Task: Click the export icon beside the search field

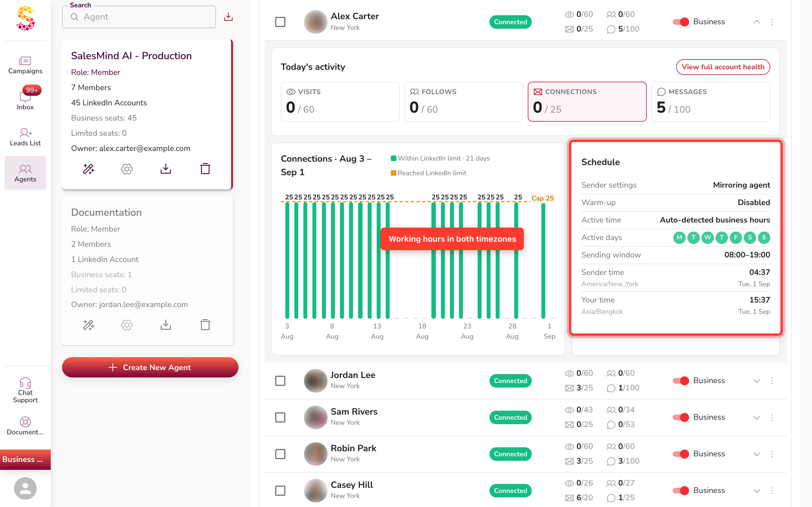Action: [x=228, y=17]
